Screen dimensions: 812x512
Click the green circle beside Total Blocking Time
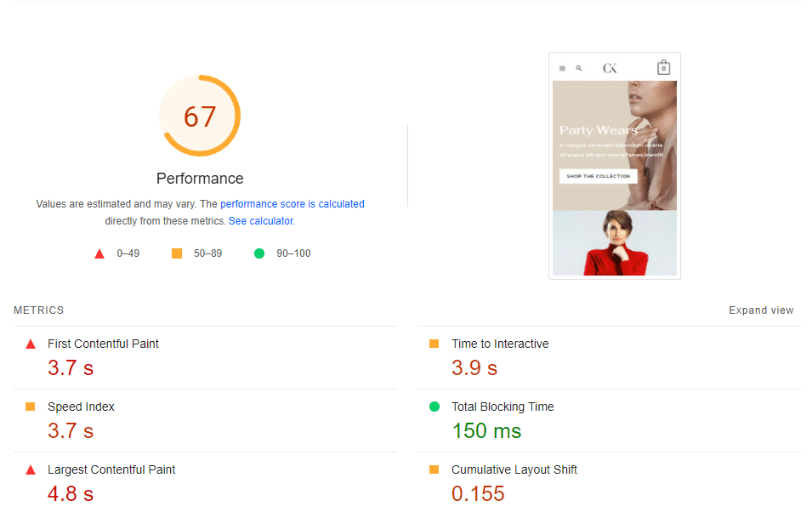coord(434,407)
